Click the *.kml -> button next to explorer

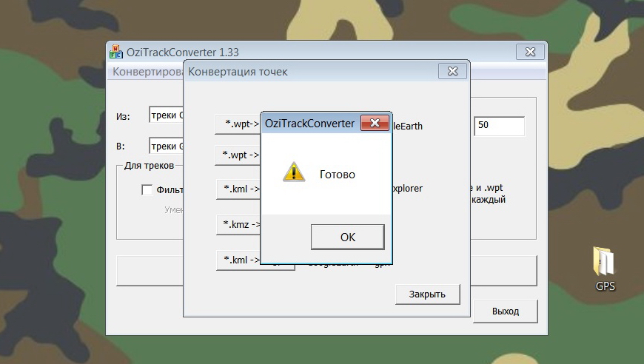point(238,189)
